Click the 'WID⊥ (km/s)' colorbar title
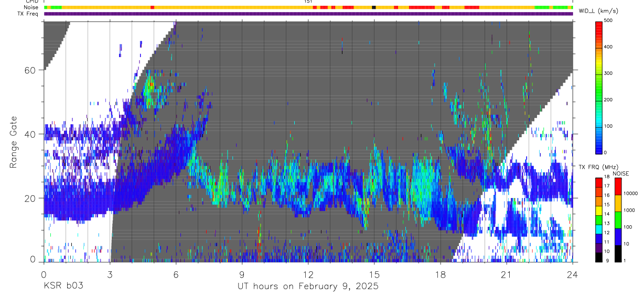Viewport: 644px width, 297px height. point(598,11)
